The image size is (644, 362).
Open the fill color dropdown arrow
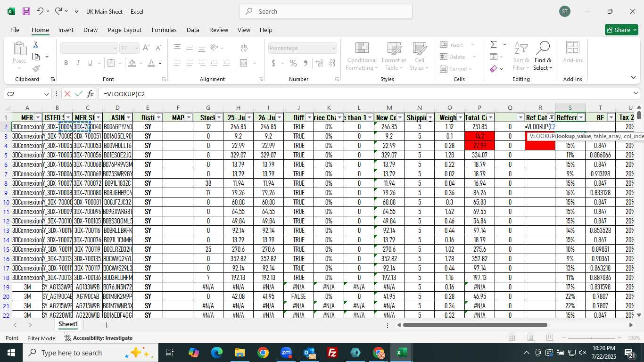141,63
